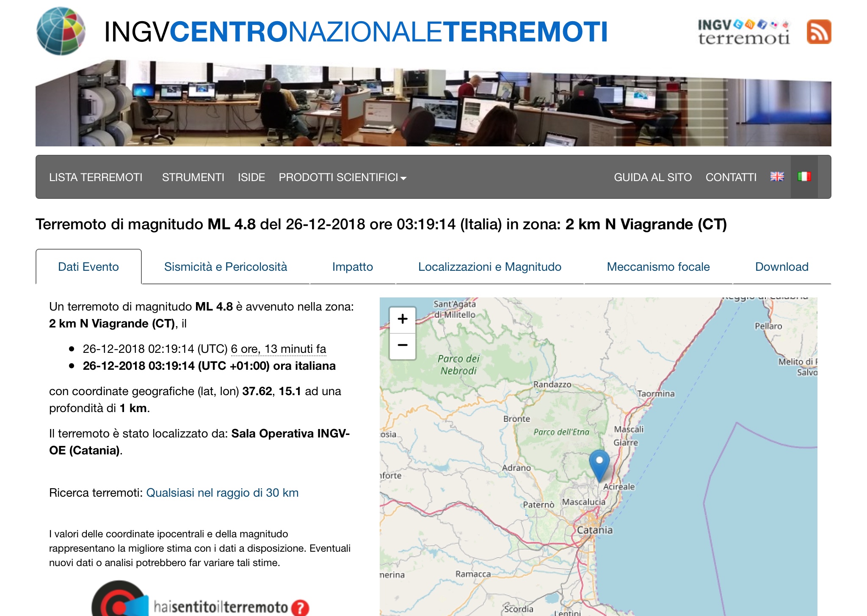Click the Parco dell'Etna map label
Viewport: 867px width, 616px height.
[561, 432]
